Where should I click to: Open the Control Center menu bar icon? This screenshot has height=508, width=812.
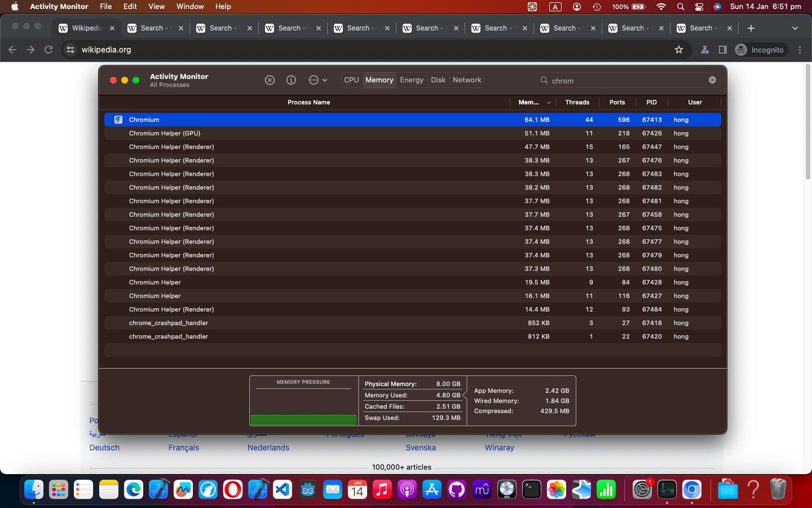(x=699, y=7)
